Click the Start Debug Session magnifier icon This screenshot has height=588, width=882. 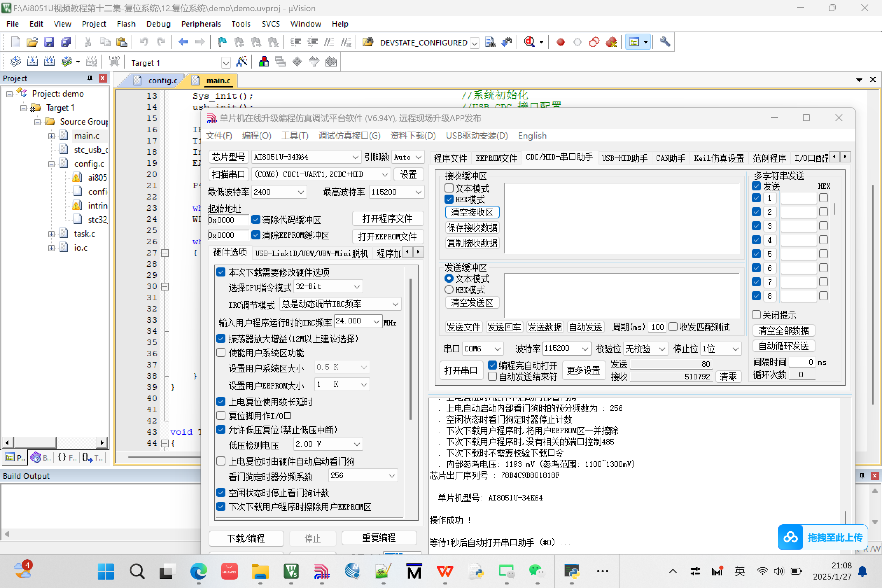pos(529,42)
